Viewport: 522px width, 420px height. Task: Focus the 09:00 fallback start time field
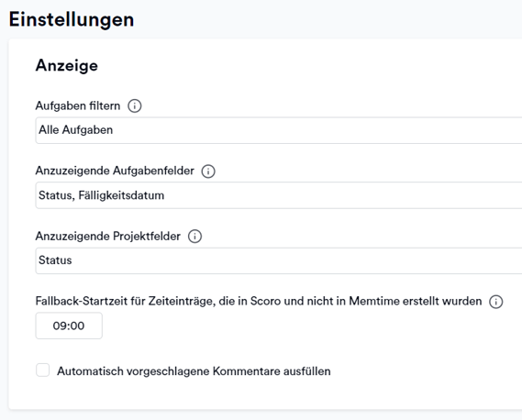[69, 326]
